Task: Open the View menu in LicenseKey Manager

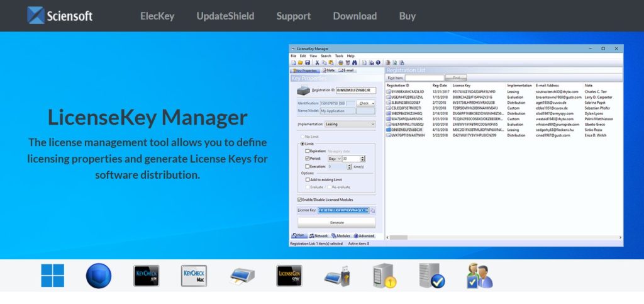Action: tap(313, 56)
